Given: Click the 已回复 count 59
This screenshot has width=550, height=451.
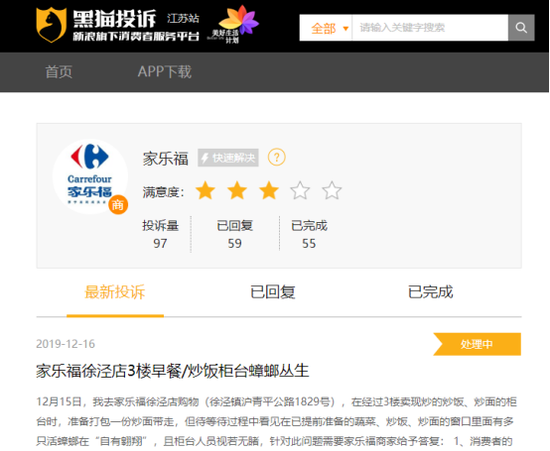Looking at the screenshot, I should coord(235,243).
